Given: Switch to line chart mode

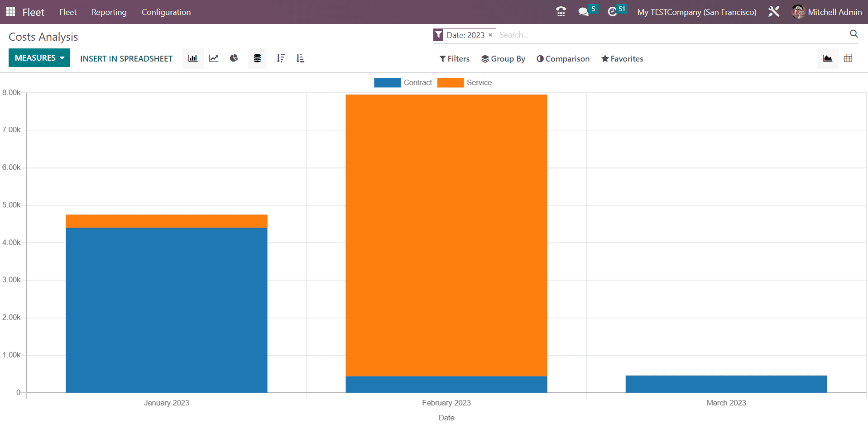Looking at the screenshot, I should (x=214, y=58).
